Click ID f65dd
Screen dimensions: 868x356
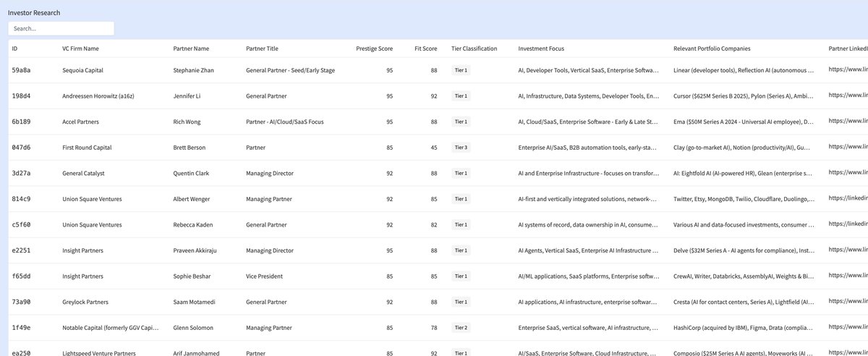pyautogui.click(x=21, y=276)
